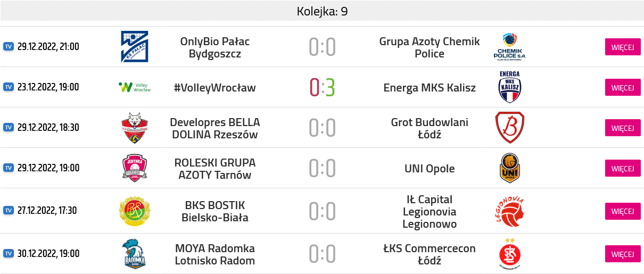
Task: Click the Volley Wrocław team logo
Action: point(134,87)
